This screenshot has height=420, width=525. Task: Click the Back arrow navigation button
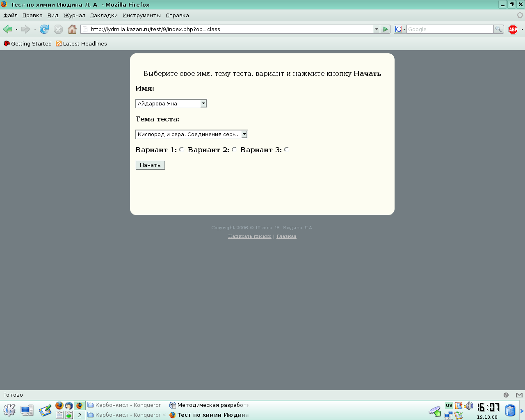click(x=7, y=29)
